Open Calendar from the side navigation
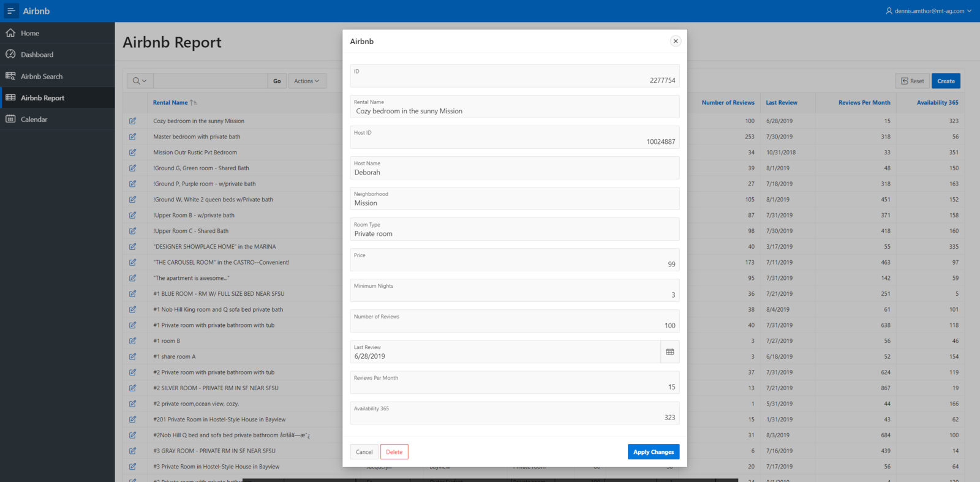Viewport: 980px width, 482px height. (34, 119)
